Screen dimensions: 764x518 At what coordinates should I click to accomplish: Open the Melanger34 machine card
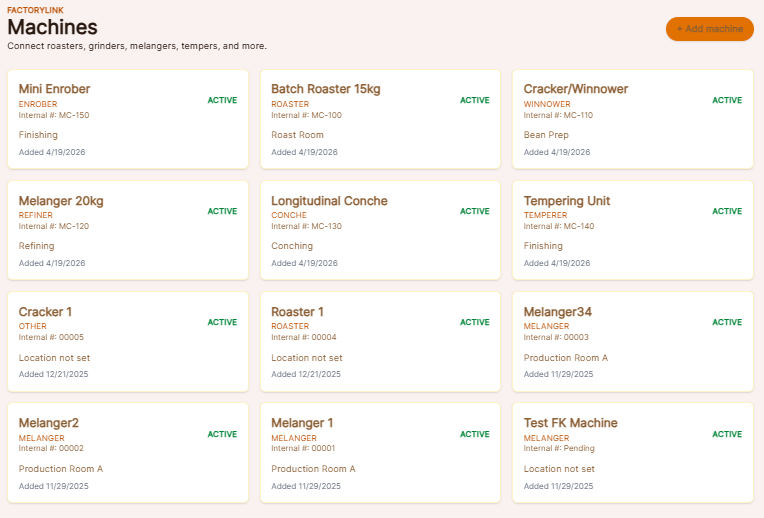click(632, 342)
